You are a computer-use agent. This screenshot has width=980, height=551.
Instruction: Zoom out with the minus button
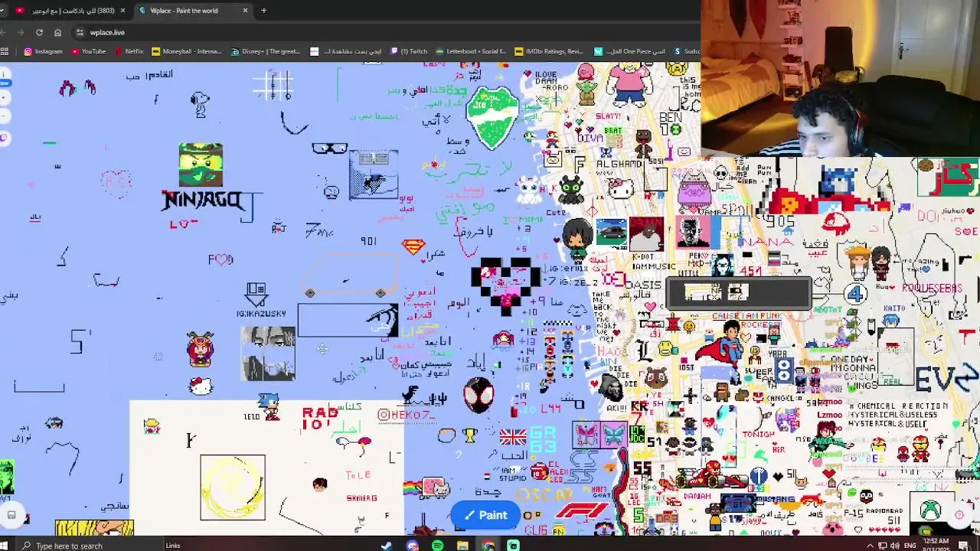click(4, 116)
